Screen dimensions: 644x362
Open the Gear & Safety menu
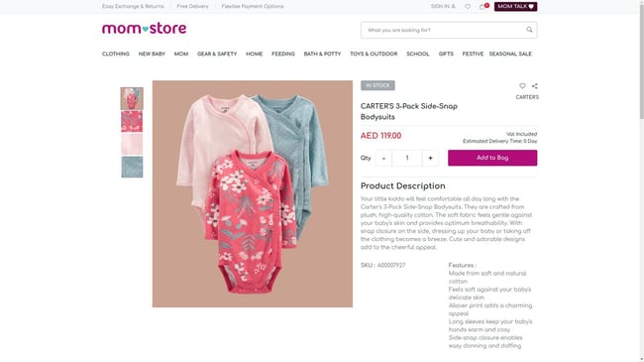click(x=217, y=54)
